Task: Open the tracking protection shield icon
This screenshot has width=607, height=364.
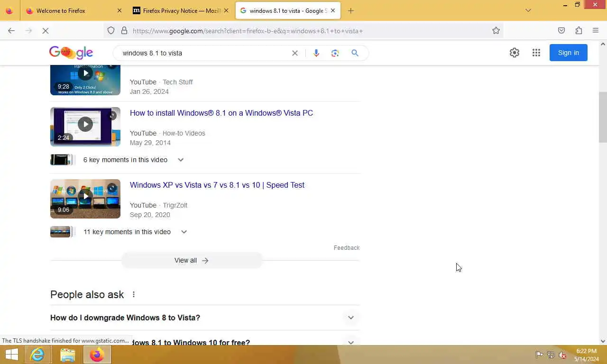Action: 111,31
